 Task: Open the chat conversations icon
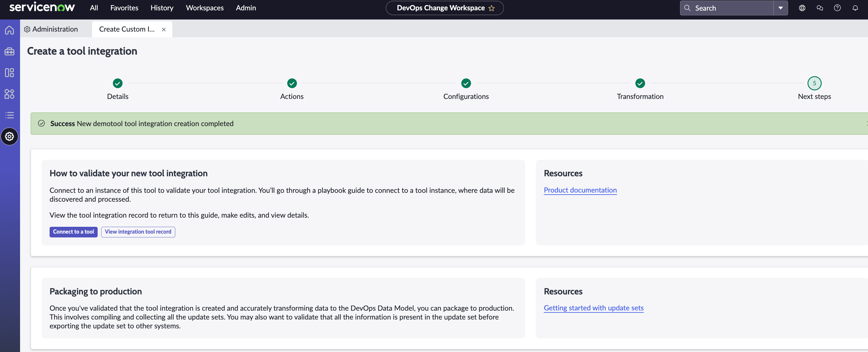click(x=820, y=8)
